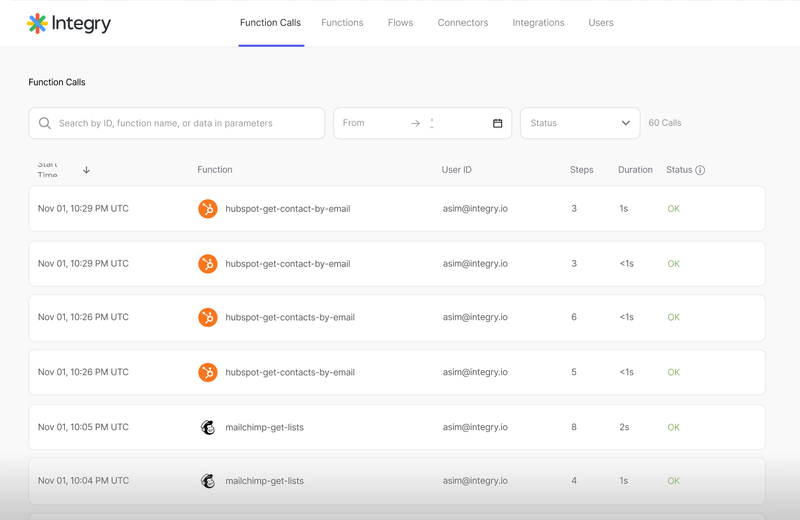
Task: Click OK status in 10:04 PM row
Action: [x=673, y=481]
